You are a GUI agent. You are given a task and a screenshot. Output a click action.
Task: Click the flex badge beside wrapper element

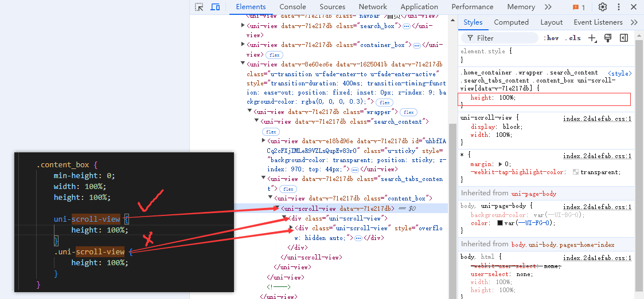pos(408,112)
